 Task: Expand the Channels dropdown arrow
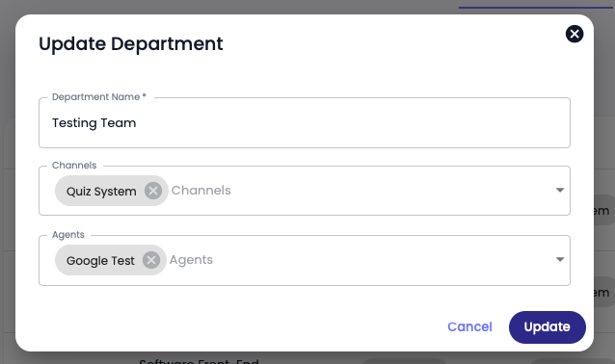coord(560,190)
